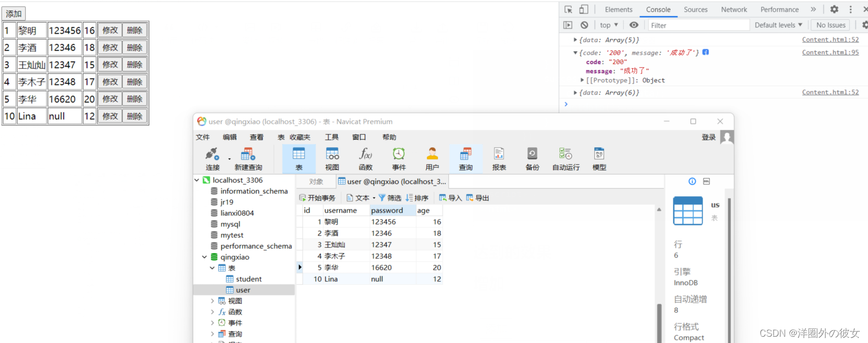Open the text view dropdown in the table toolbar
The height and width of the screenshot is (343, 868).
pos(361,198)
